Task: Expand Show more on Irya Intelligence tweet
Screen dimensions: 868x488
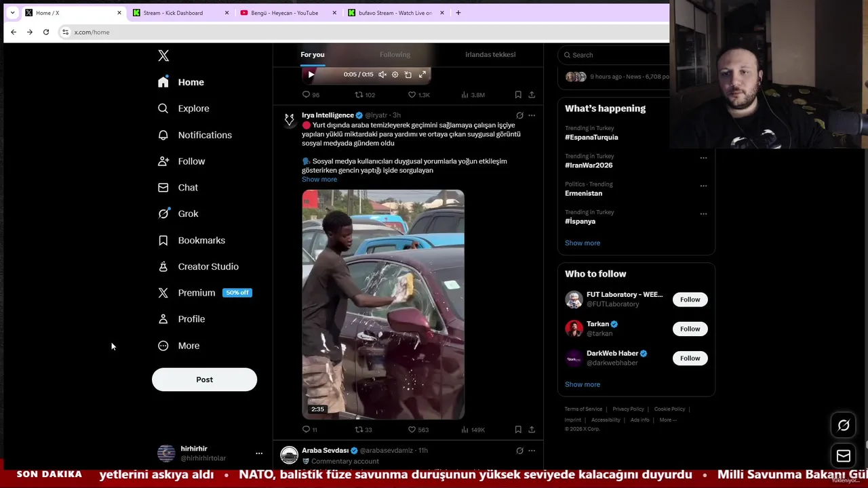Action: [319, 179]
